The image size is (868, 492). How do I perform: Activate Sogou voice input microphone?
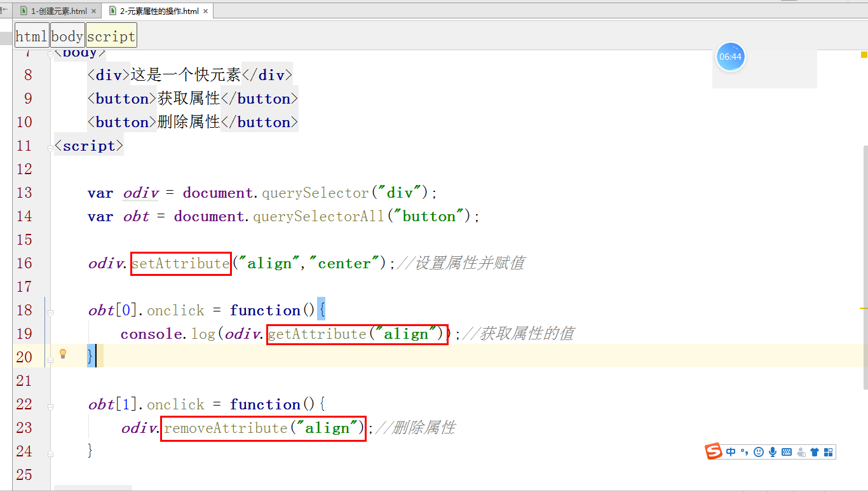pos(772,451)
